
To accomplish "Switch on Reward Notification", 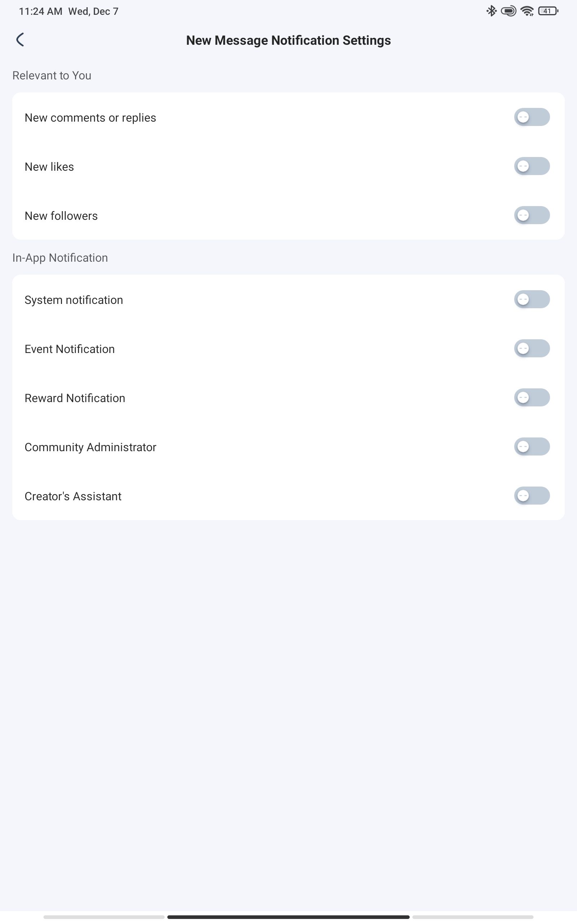I will (532, 397).
